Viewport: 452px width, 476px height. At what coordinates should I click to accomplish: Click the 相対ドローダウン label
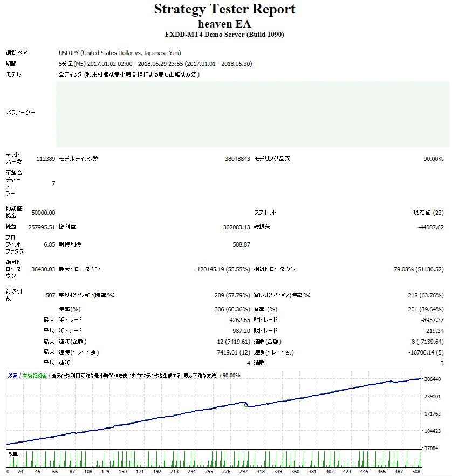[275, 269]
